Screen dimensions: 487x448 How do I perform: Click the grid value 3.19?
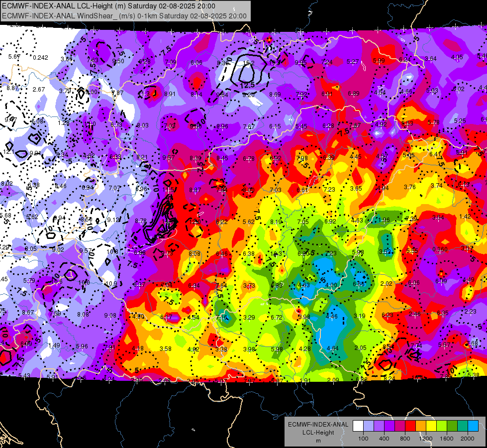[359, 316]
